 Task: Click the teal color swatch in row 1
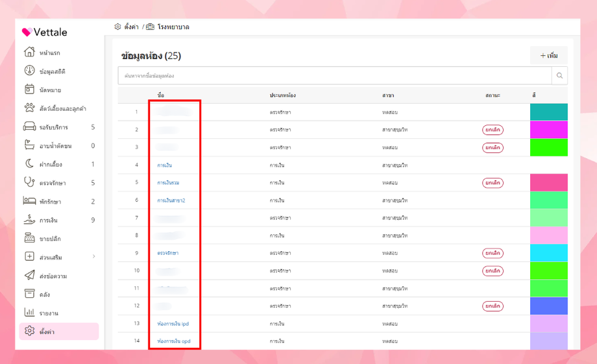click(548, 112)
